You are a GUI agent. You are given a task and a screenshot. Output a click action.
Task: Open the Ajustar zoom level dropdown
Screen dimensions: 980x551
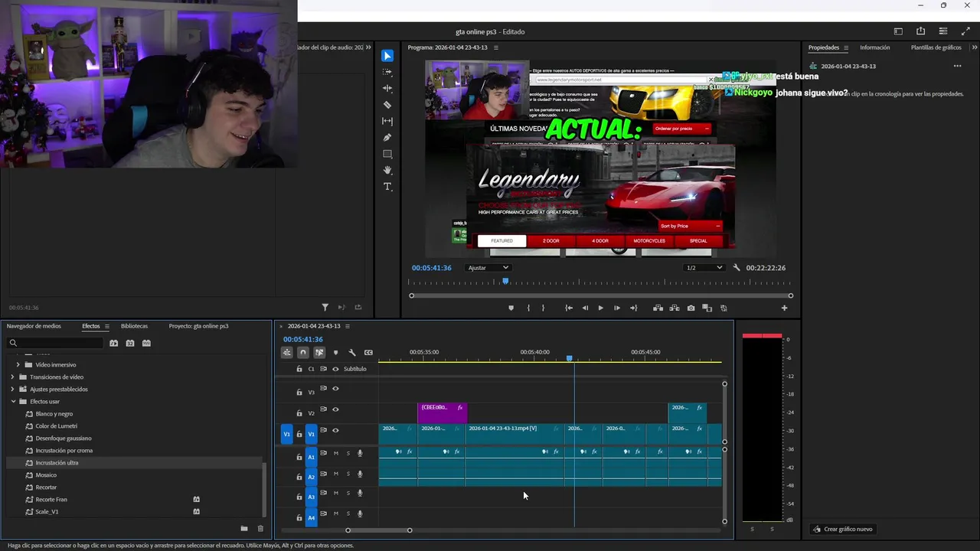click(x=488, y=268)
